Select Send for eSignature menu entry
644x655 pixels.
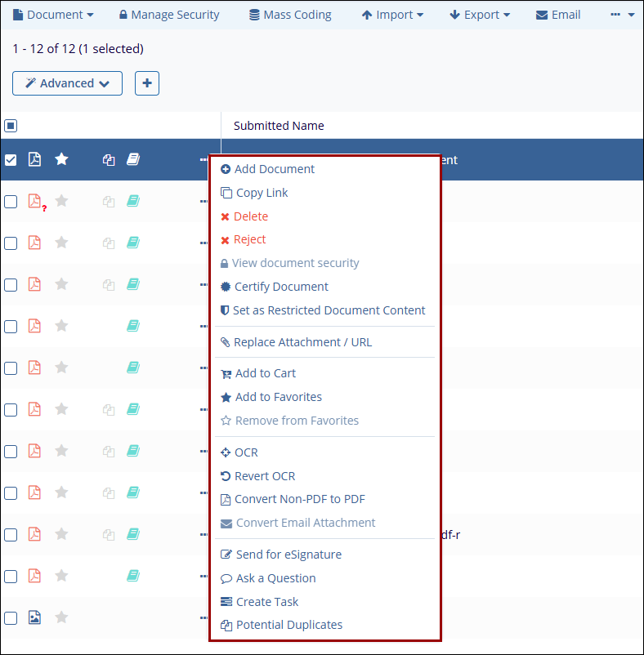tap(288, 555)
